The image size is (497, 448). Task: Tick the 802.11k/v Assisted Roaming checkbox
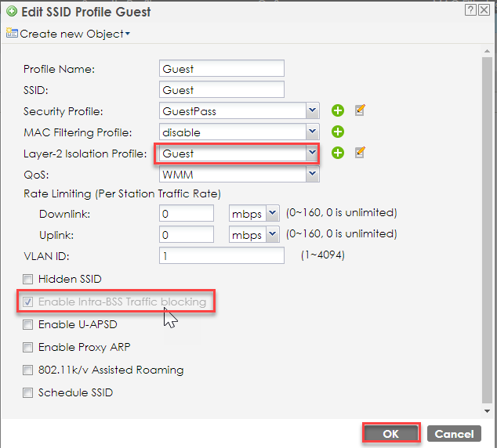27,370
